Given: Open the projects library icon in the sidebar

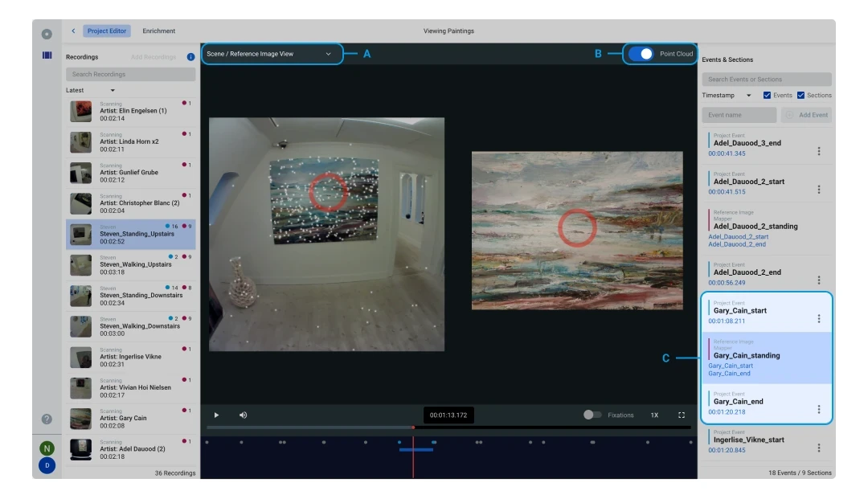Looking at the screenshot, I should 47,55.
